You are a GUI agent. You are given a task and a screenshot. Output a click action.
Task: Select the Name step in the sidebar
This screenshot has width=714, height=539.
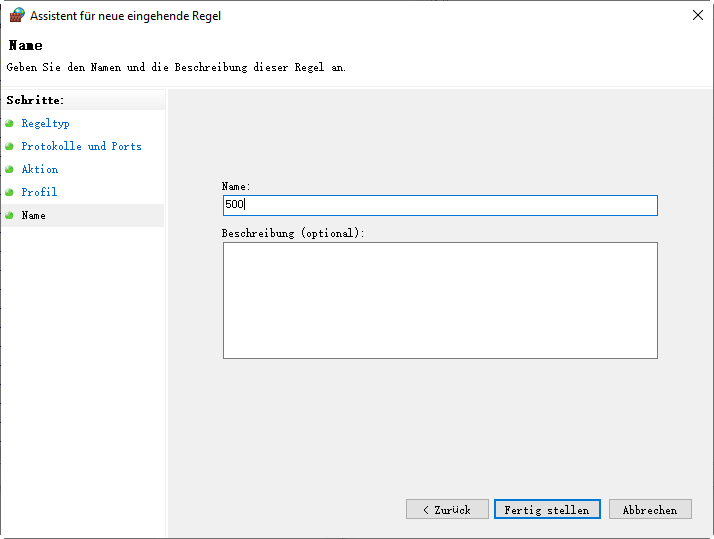tap(33, 215)
